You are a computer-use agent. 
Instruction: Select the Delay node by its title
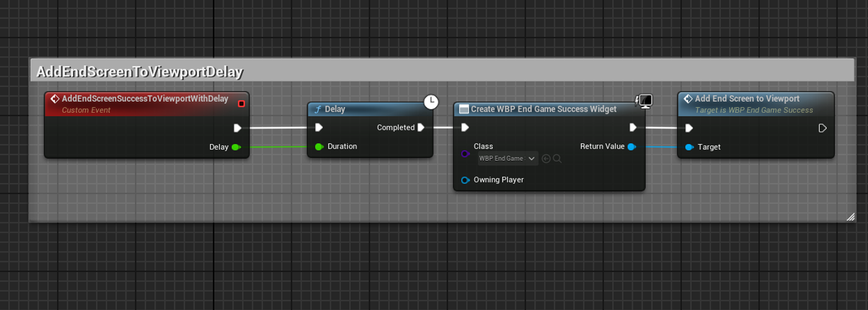click(x=335, y=109)
